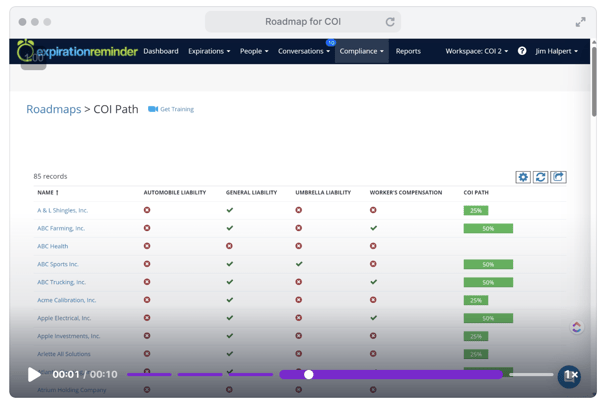
Task: Click the WORKER'S COMPENSATION column header
Action: [406, 193]
